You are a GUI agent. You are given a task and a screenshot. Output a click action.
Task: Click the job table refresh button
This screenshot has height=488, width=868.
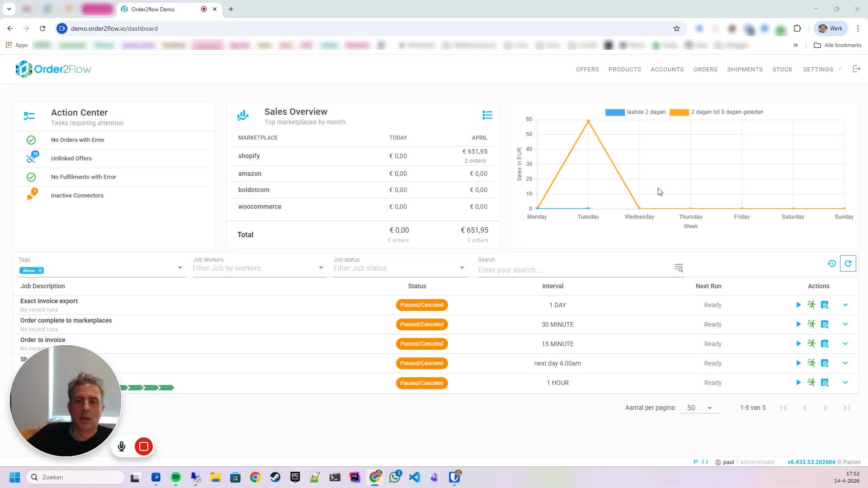[x=848, y=263]
